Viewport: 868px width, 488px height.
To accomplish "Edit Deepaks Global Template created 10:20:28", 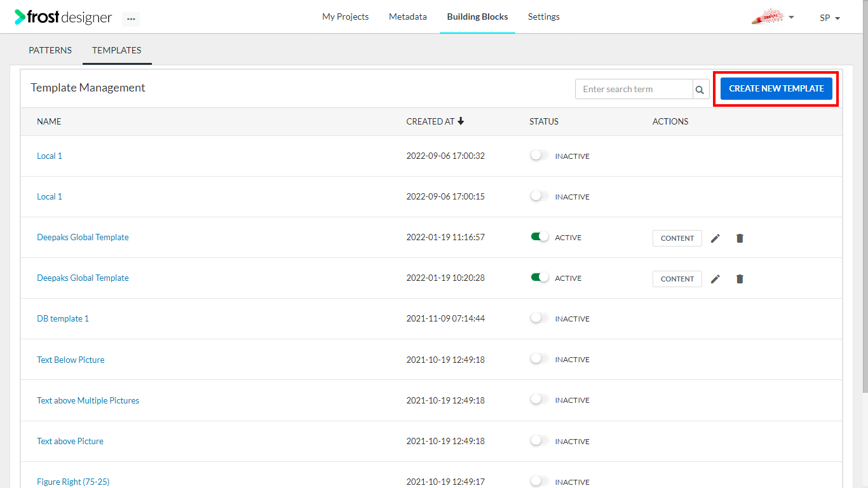I will [x=715, y=279].
